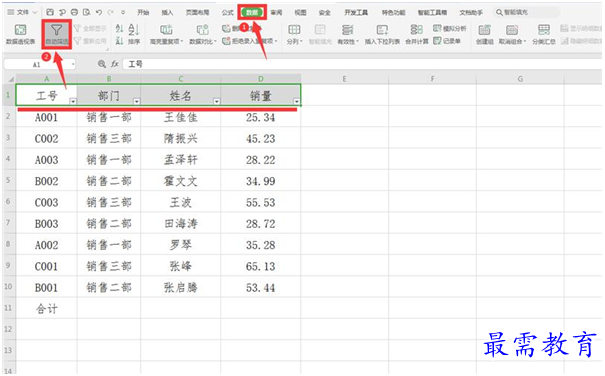Select cell containing 隋振兴
The image size is (605, 376).
[181, 138]
